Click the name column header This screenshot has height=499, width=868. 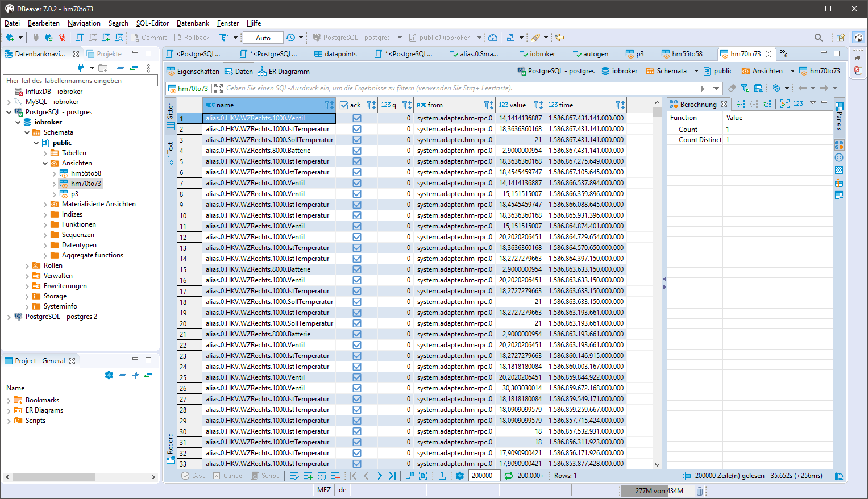point(269,105)
